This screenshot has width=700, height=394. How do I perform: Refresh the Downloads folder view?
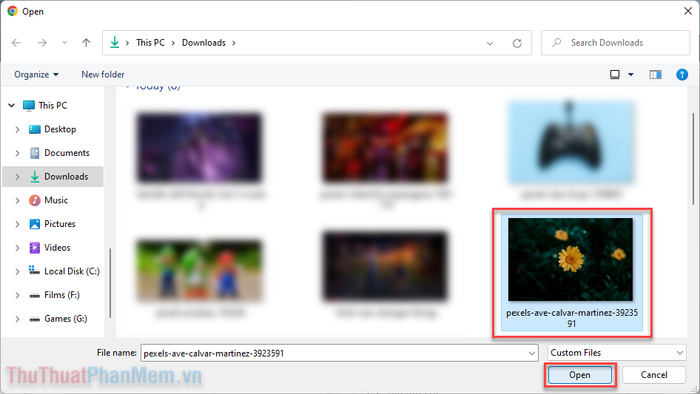coord(517,43)
